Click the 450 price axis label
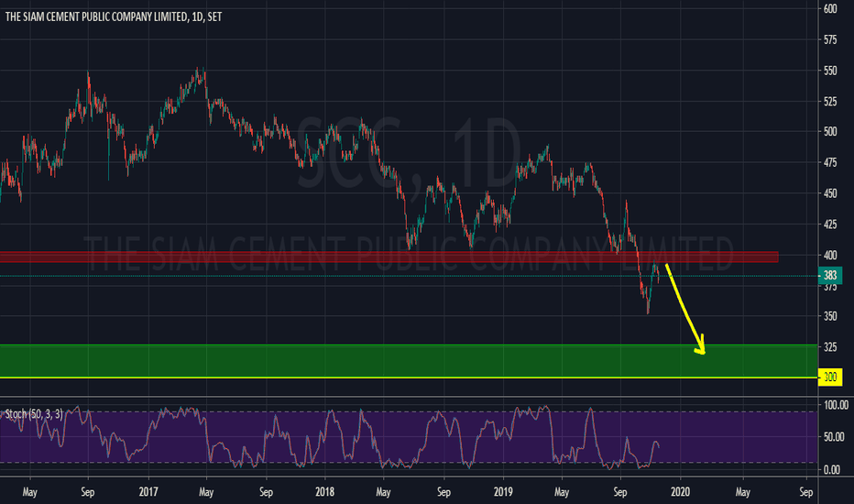This screenshot has width=854, height=504. [830, 193]
